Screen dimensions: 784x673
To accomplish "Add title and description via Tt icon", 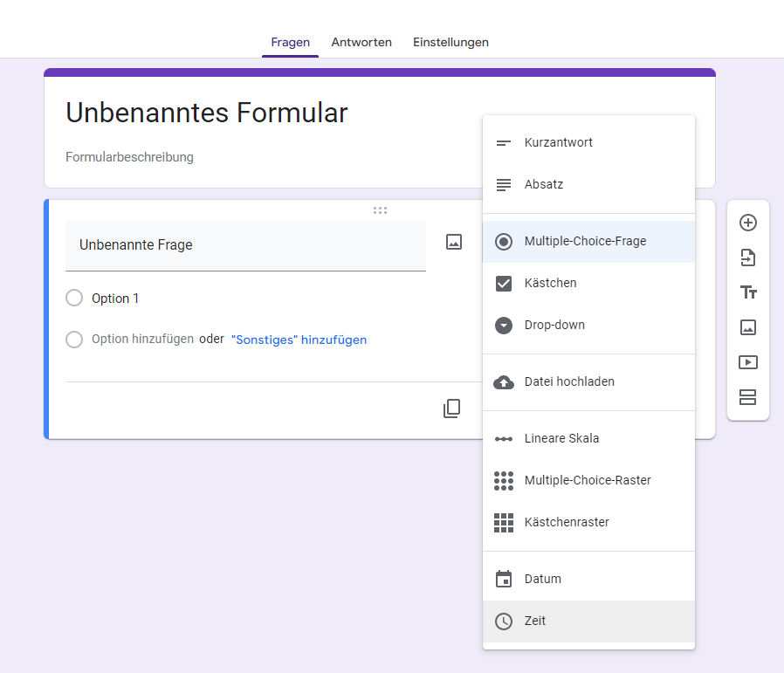I will (747, 292).
